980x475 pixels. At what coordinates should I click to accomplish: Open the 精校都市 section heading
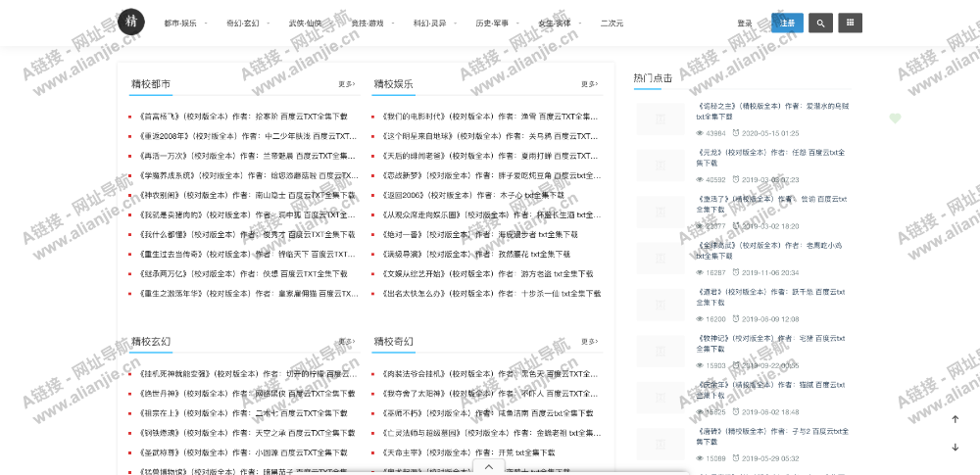(x=151, y=84)
